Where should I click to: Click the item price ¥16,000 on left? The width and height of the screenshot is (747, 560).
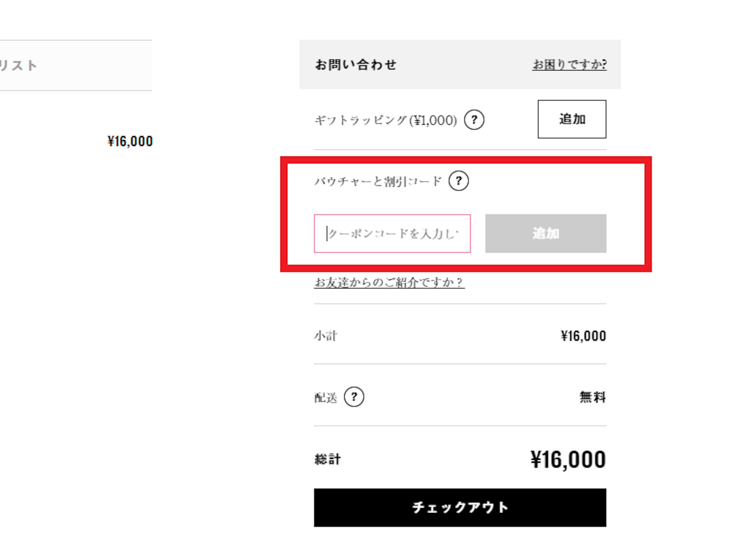coord(130,141)
